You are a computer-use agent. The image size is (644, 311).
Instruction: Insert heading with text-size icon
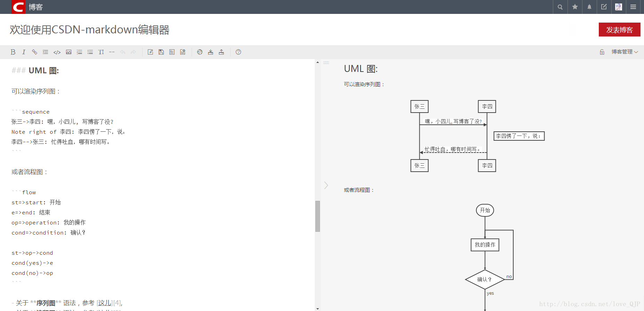(101, 52)
